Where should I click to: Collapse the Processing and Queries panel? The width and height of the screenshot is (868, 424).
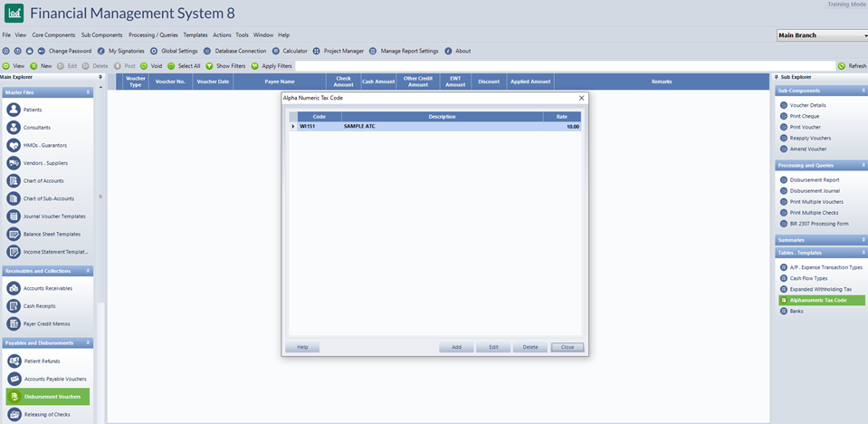pos(863,165)
